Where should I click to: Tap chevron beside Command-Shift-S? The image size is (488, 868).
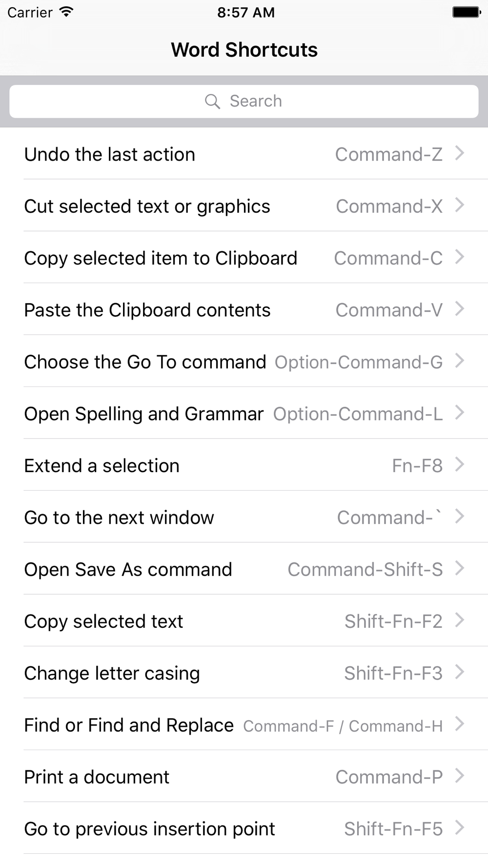click(x=459, y=568)
